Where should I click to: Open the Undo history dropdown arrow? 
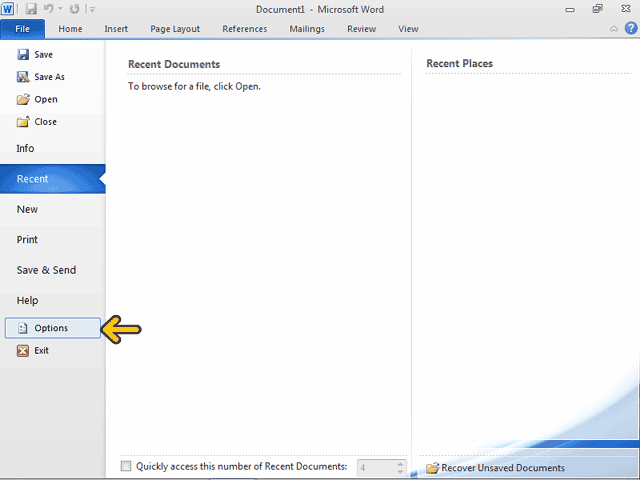61,9
